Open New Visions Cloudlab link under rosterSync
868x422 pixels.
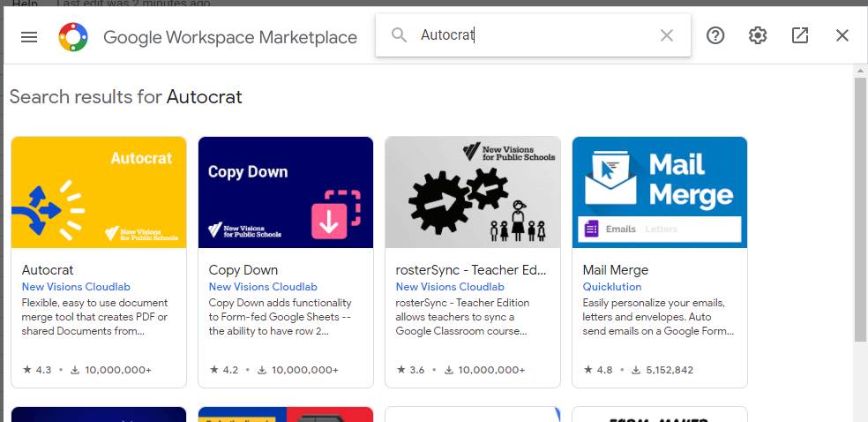click(450, 287)
